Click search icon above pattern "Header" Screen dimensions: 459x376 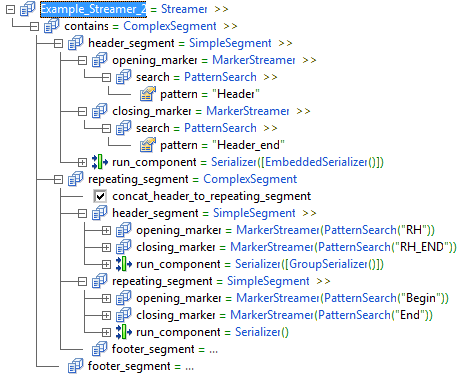point(124,77)
